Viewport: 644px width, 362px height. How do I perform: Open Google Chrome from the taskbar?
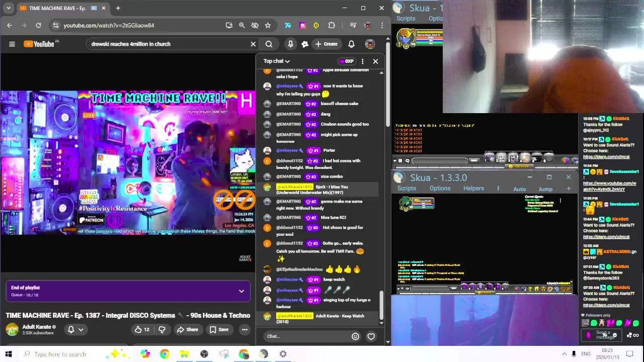165,354
